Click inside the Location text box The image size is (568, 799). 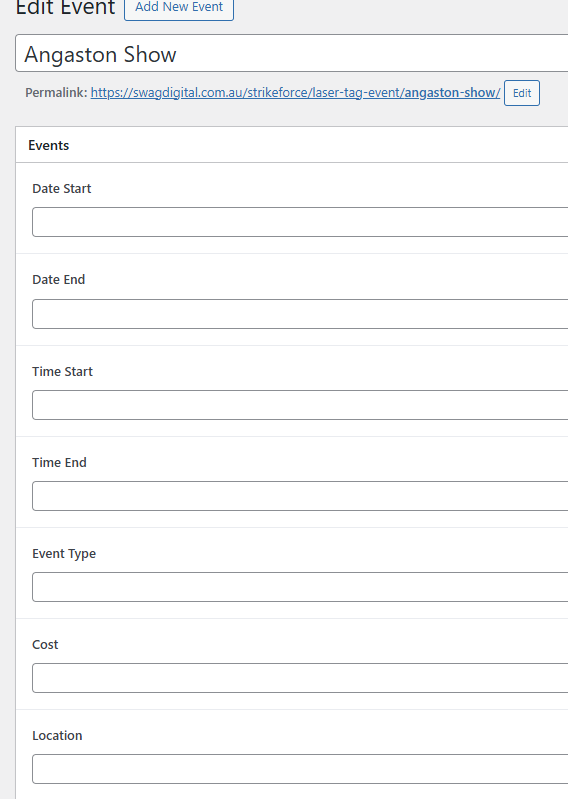point(300,769)
